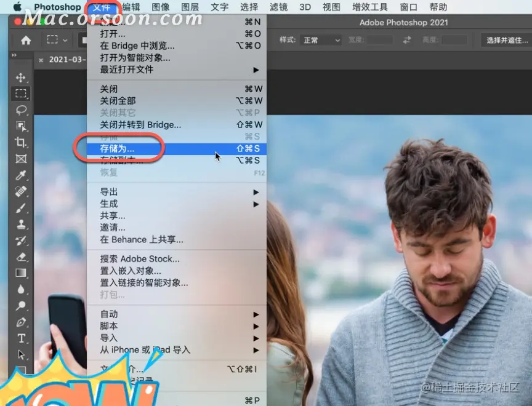532x406 pixels.
Task: Open the 视图 menu
Action: [x=331, y=7]
